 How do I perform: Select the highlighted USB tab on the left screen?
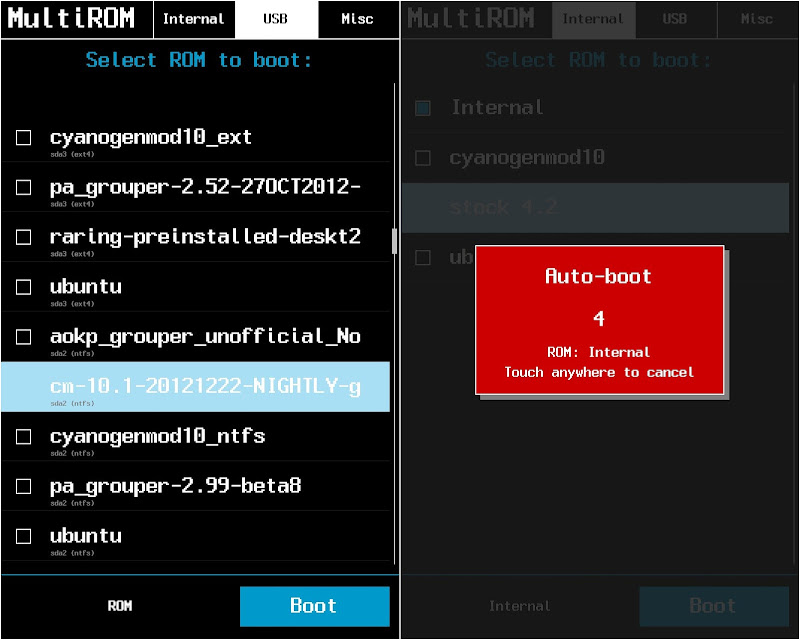click(276, 19)
